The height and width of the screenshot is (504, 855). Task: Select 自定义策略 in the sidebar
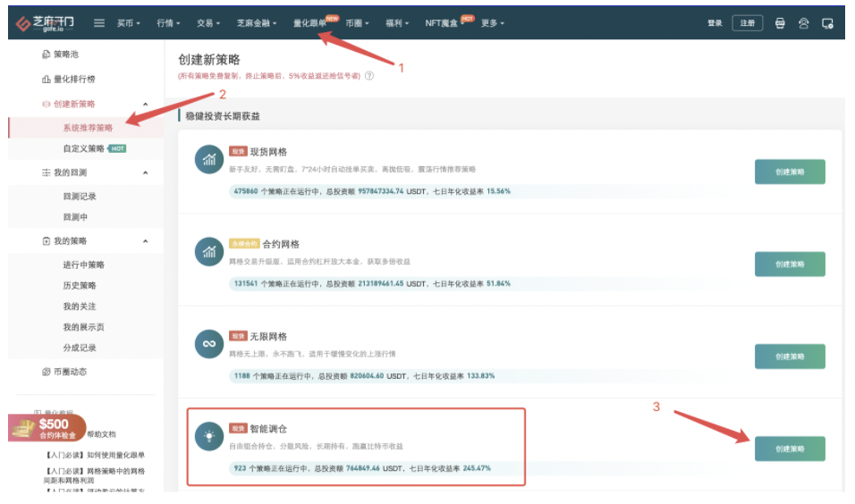click(x=83, y=148)
